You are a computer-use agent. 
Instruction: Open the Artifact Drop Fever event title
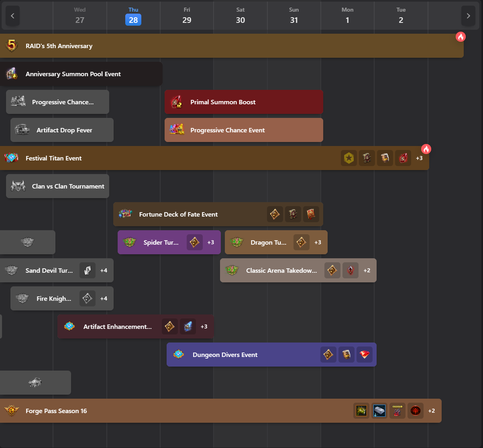tap(64, 130)
